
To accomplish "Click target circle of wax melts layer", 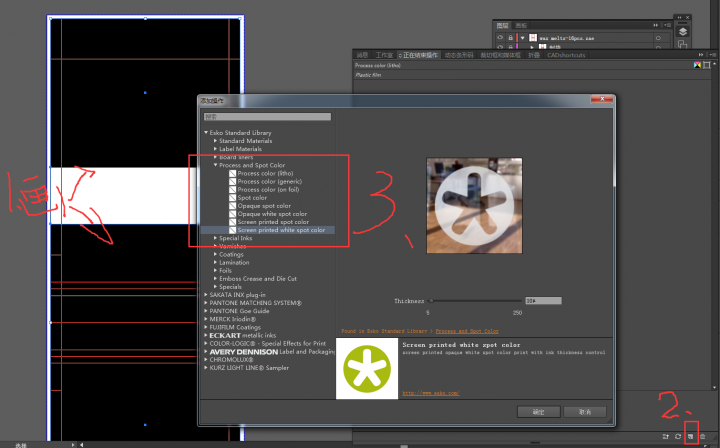I will [x=657, y=37].
